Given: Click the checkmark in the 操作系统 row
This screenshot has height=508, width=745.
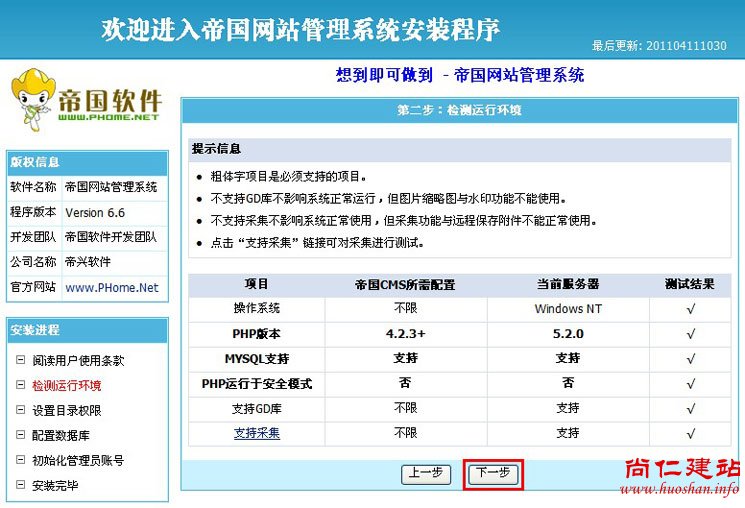Looking at the screenshot, I should point(690,309).
